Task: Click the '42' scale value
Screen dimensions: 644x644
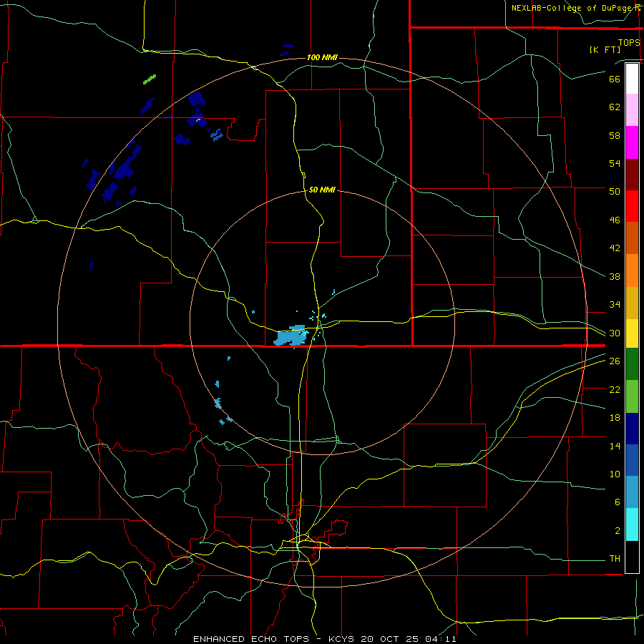Action: tap(615, 248)
